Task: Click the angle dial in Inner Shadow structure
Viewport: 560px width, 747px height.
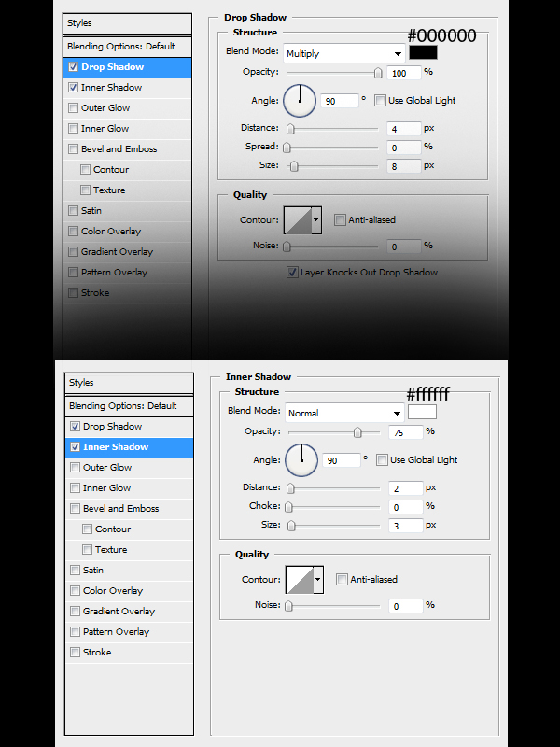Action: pos(301,459)
